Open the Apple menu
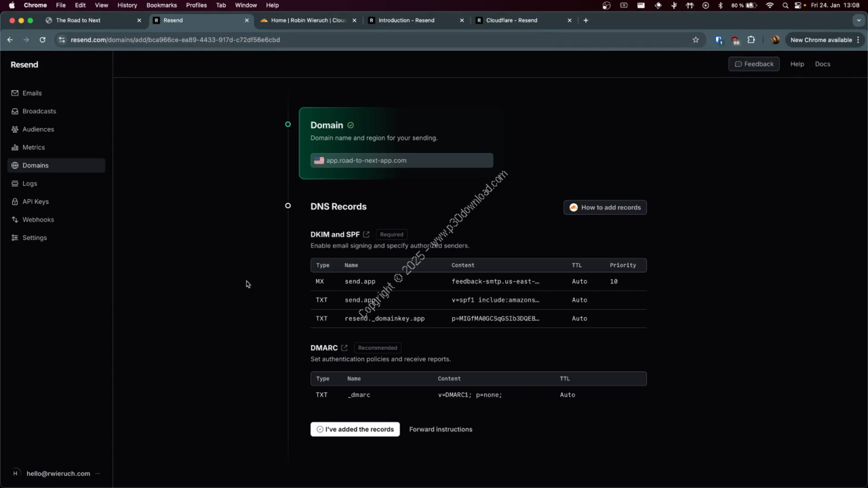Image resolution: width=868 pixels, height=488 pixels. click(x=12, y=5)
